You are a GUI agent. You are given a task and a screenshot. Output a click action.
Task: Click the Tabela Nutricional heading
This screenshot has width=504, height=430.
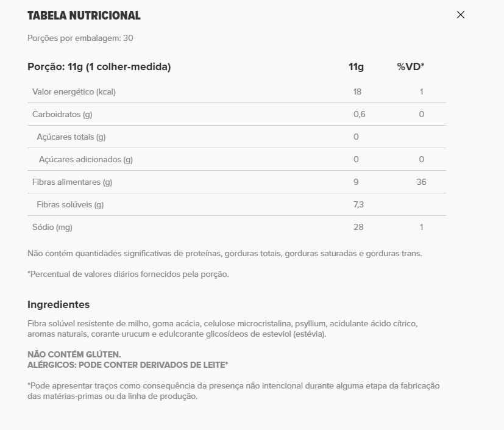pyautogui.click(x=84, y=15)
